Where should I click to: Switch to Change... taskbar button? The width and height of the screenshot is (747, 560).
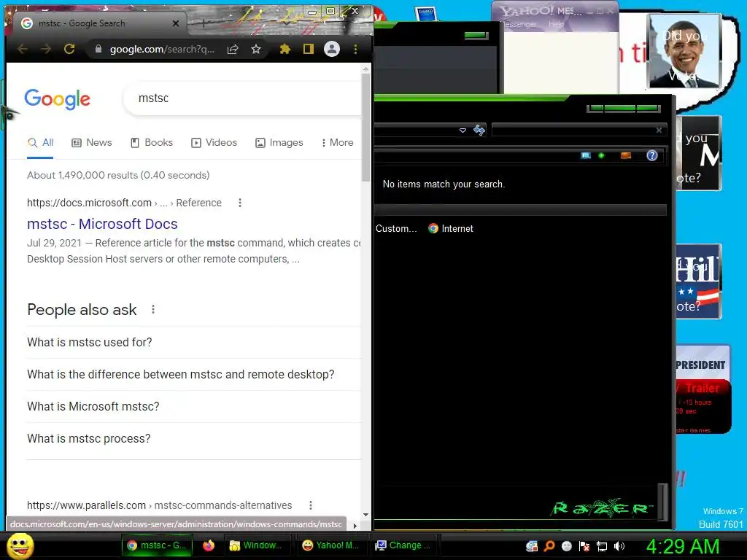point(403,545)
